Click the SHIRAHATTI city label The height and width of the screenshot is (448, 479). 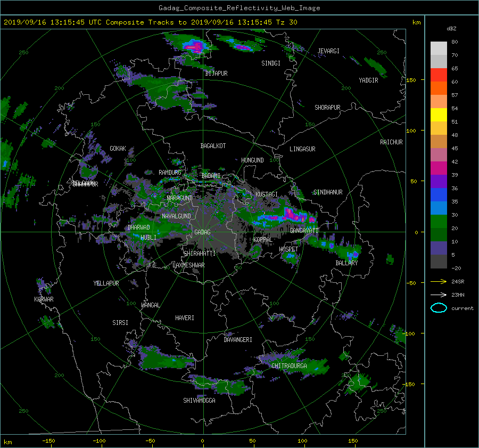point(200,254)
